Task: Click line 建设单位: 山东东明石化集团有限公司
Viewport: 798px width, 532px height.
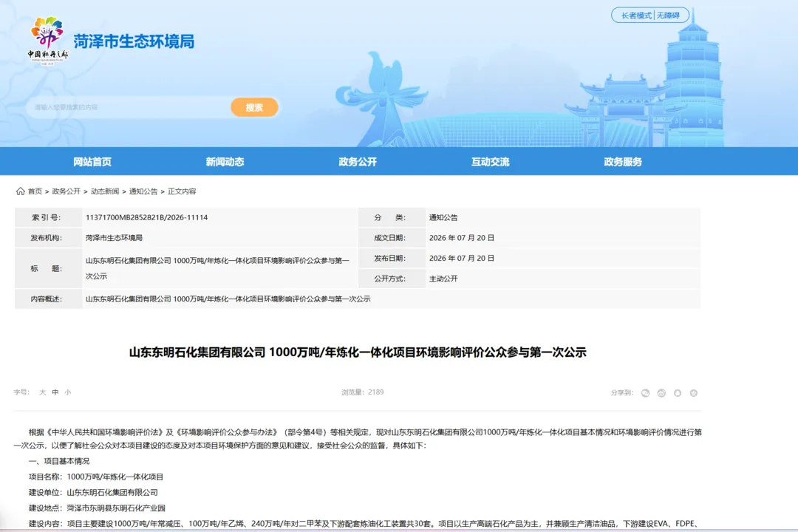Action: pos(93,492)
